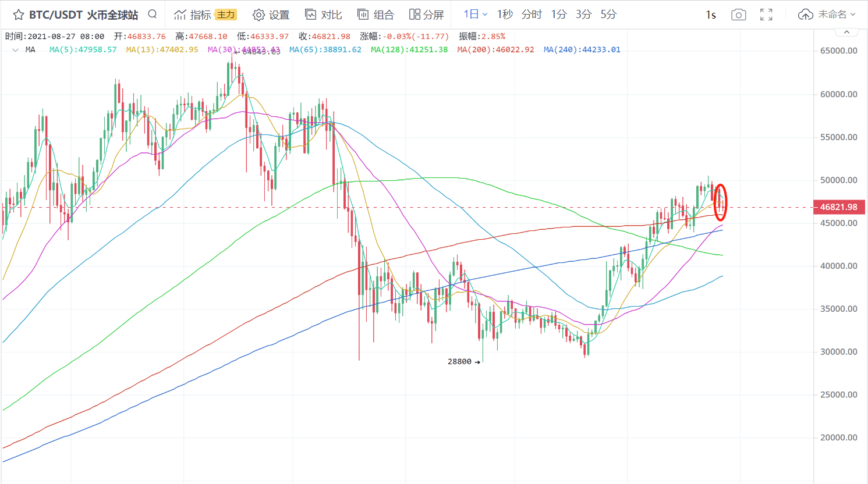Click the 46821.98 current price tag

[839, 207]
